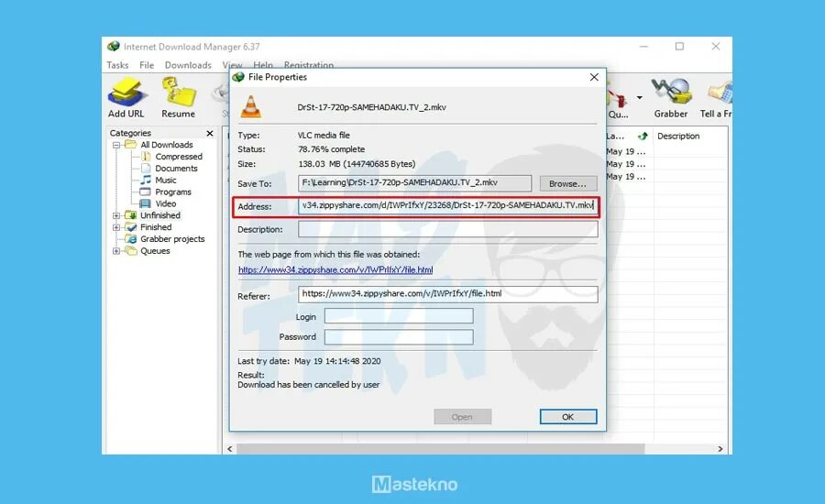Select the Video category
The height and width of the screenshot is (504, 825).
(165, 203)
